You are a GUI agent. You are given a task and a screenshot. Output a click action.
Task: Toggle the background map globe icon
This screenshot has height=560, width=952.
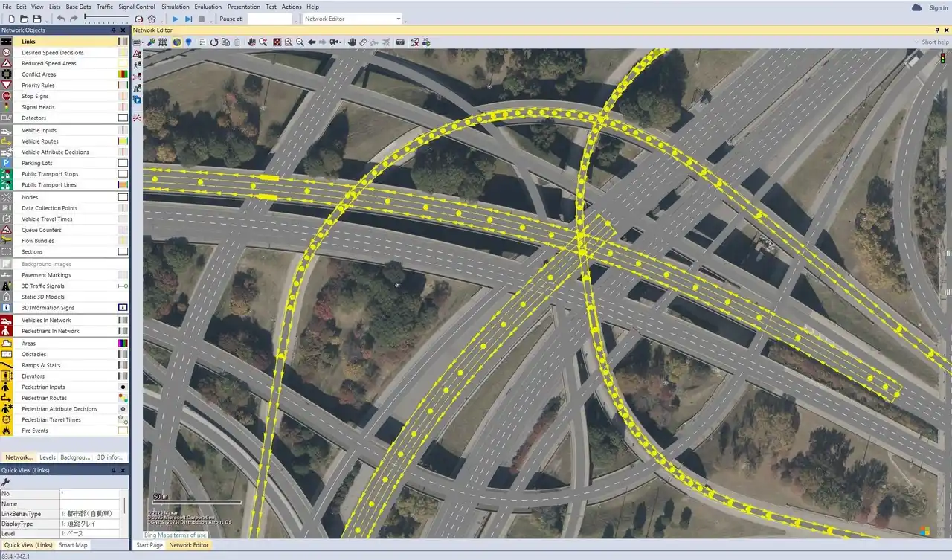pos(177,42)
